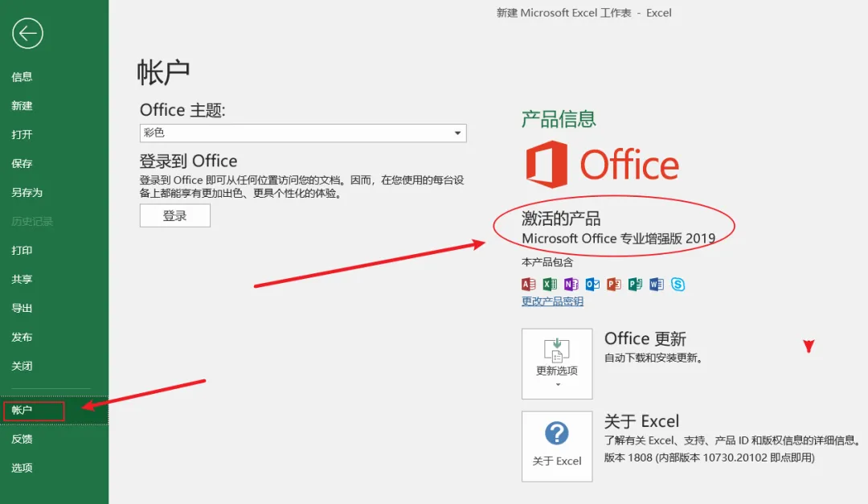Click the 帐户 page title
The image size is (868, 504).
[163, 72]
